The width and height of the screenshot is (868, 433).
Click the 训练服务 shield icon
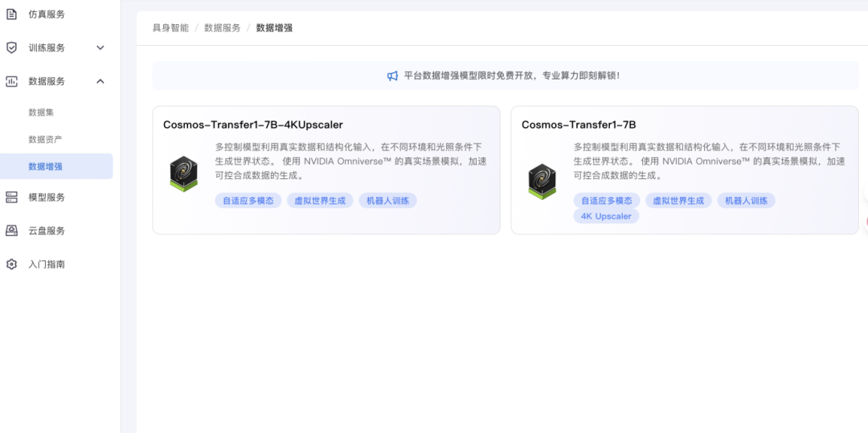11,47
